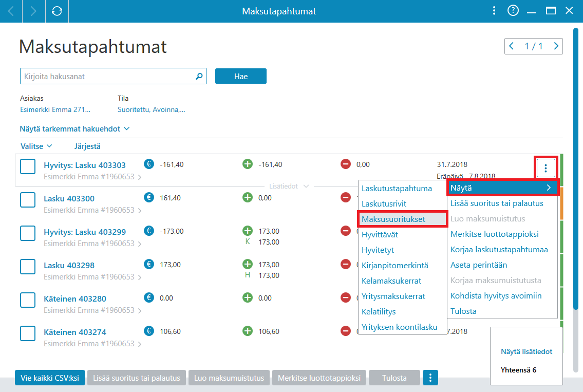Check the box for Hyvitys: Lasku 403303
Viewport: 583px width, 392px height.
click(x=28, y=166)
